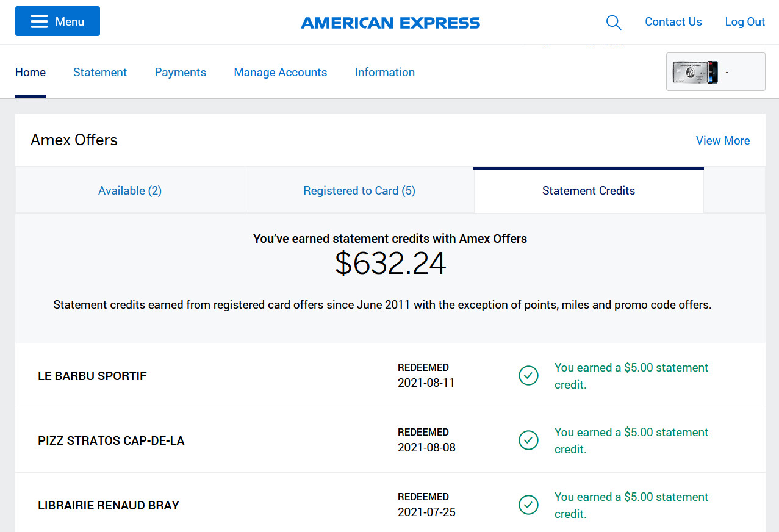This screenshot has height=532, width=779.
Task: Select the Statement Credits tab
Action: (589, 190)
